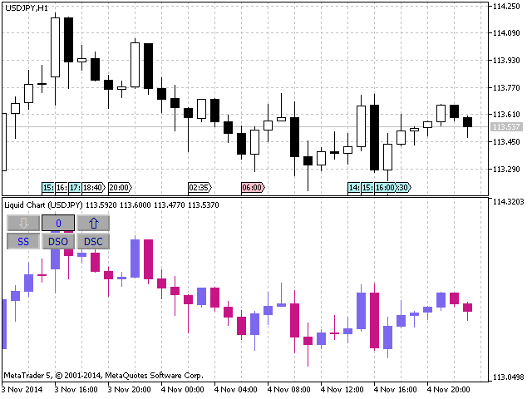
Task: Click the 4 Nov 16:00 time axis label
Action: click(x=396, y=389)
